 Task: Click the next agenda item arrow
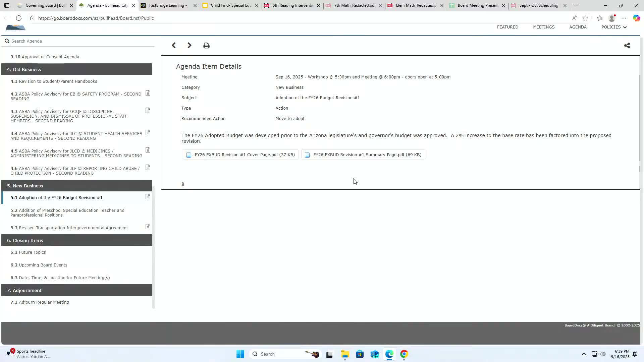(x=190, y=45)
